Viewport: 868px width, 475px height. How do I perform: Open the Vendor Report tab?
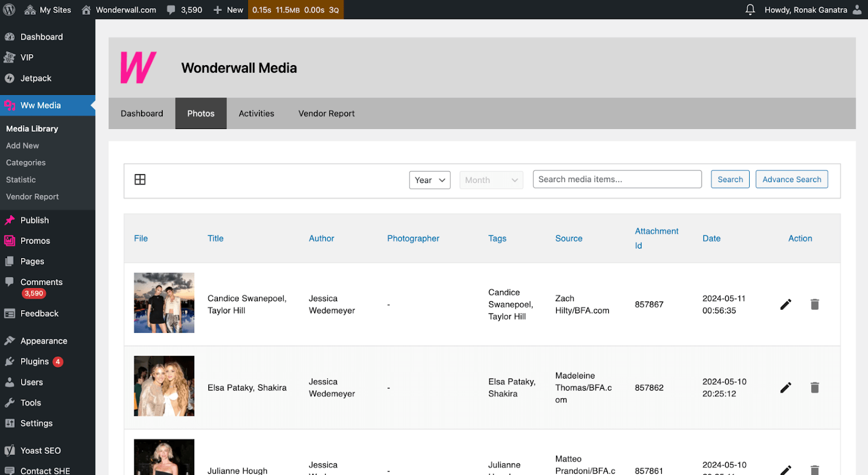(x=326, y=113)
